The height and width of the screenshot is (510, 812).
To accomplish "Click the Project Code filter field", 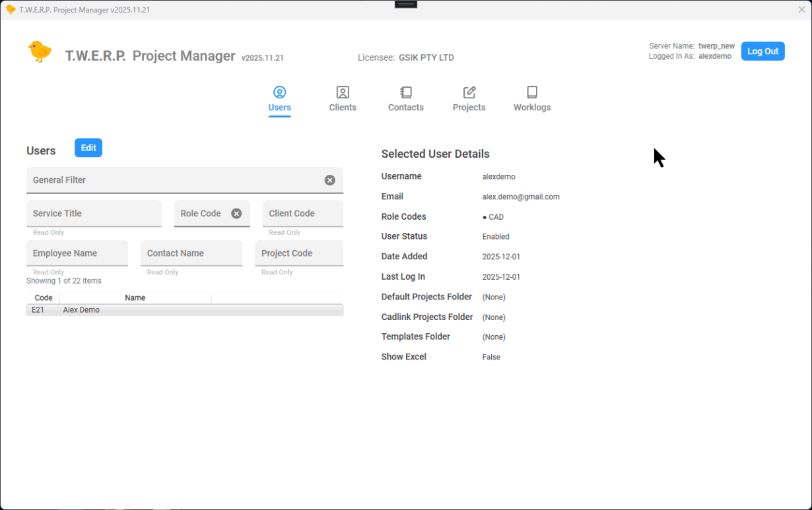I will 299,253.
